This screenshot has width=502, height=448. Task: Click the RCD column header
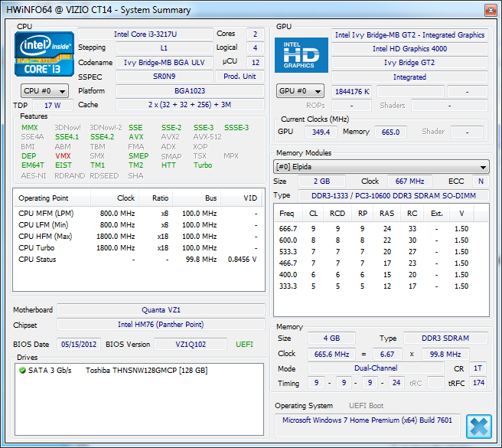coord(337,214)
